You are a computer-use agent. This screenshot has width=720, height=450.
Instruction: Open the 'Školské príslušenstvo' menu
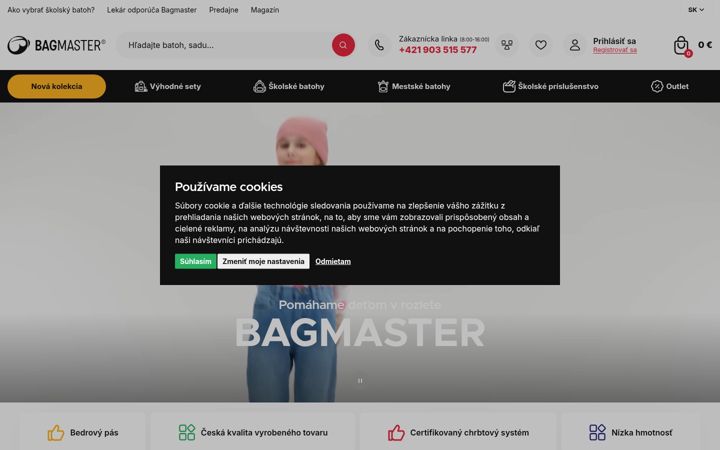point(551,86)
